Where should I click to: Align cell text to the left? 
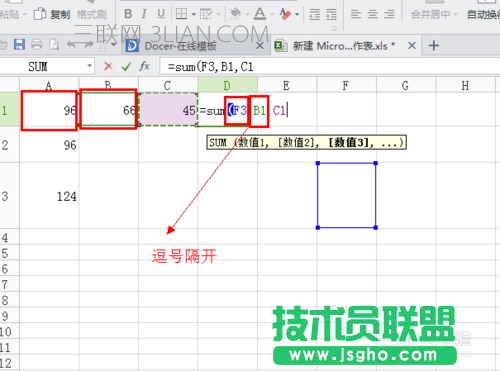coord(356,14)
